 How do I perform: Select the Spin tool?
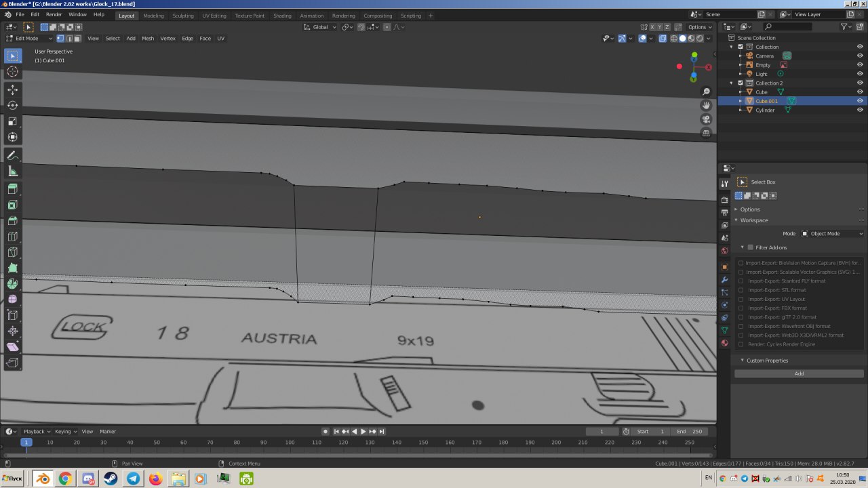coord(12,284)
